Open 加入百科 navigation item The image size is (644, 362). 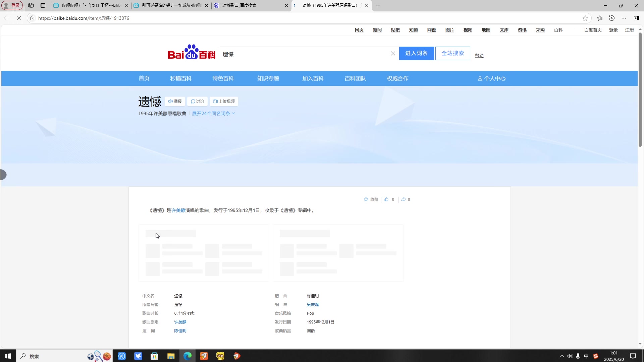(313, 78)
